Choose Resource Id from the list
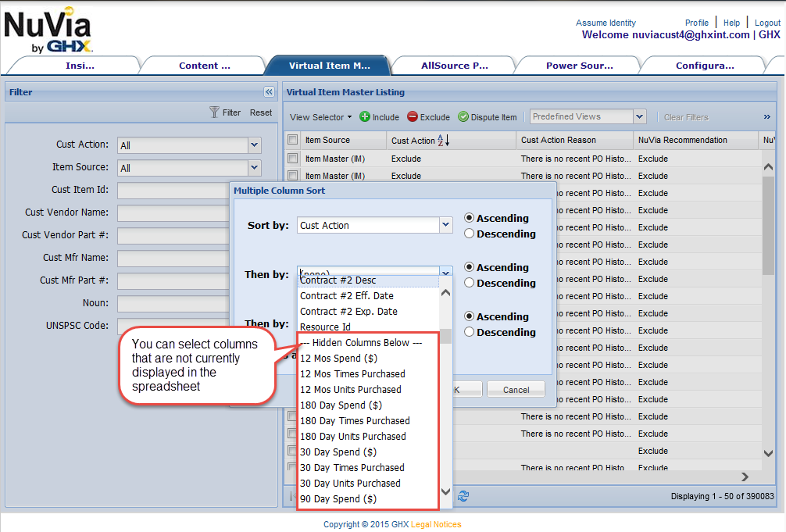786x532 pixels. tap(369, 327)
